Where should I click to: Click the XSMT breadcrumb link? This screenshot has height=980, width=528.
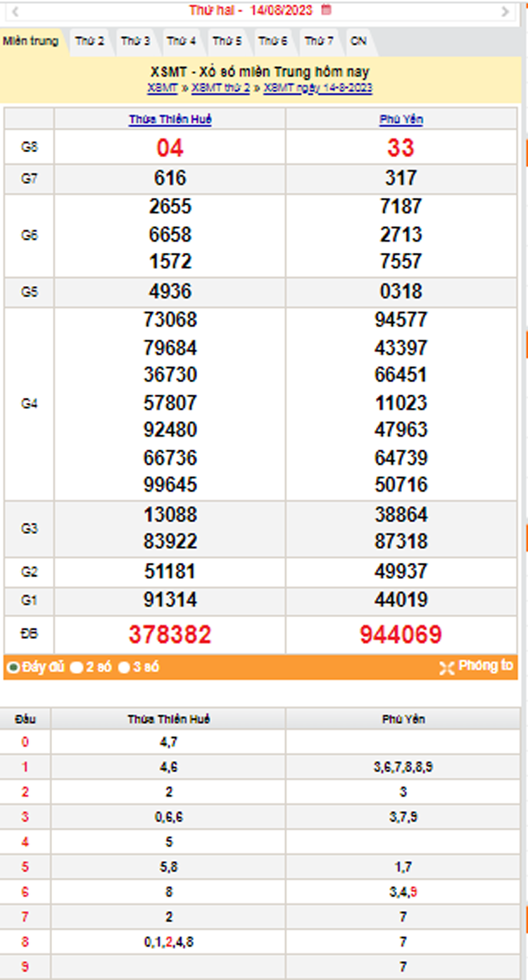pos(163,88)
